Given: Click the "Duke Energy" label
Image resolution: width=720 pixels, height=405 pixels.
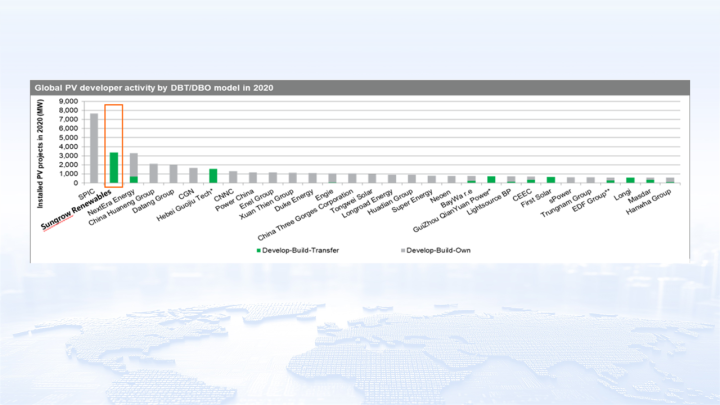Looking at the screenshot, I should click(294, 201).
